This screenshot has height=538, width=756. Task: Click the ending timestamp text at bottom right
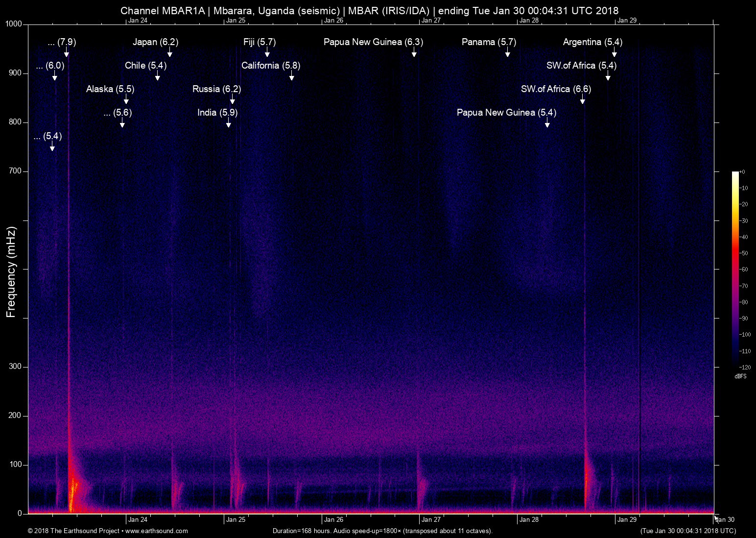[x=687, y=531]
